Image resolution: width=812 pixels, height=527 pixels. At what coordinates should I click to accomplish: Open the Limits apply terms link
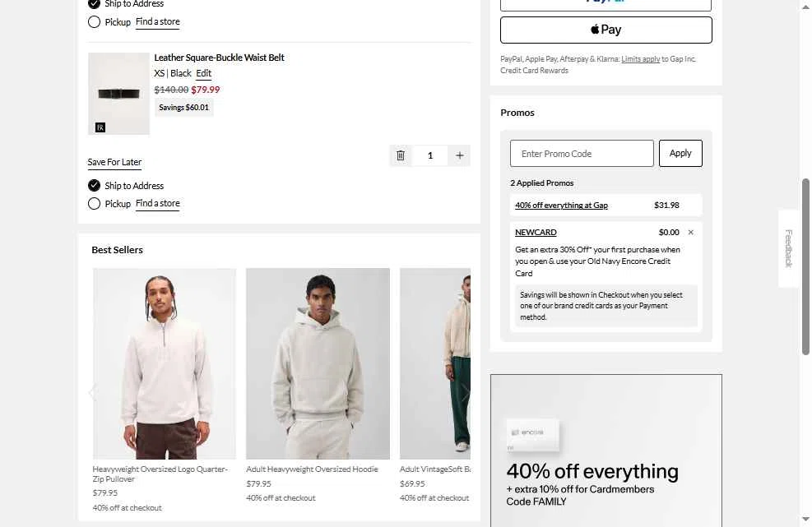(640, 59)
